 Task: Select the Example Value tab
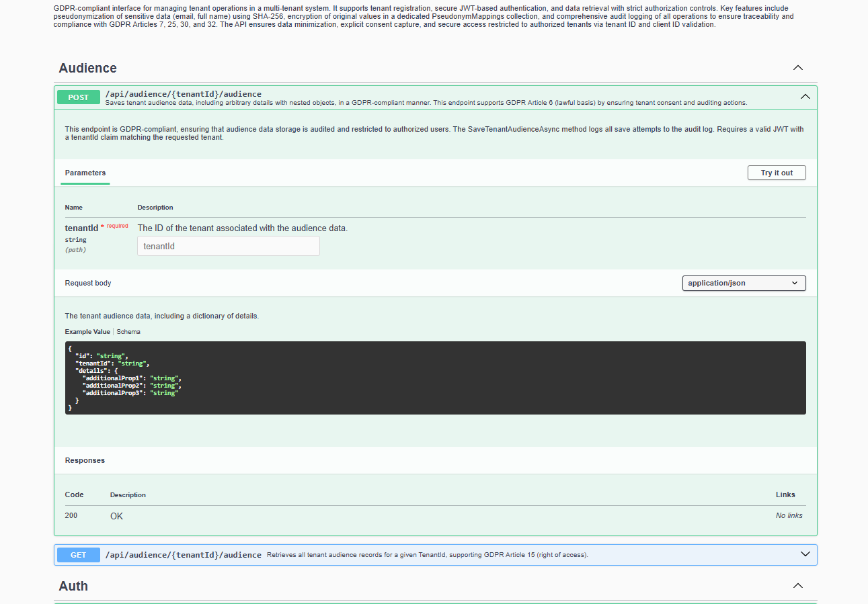pos(87,332)
